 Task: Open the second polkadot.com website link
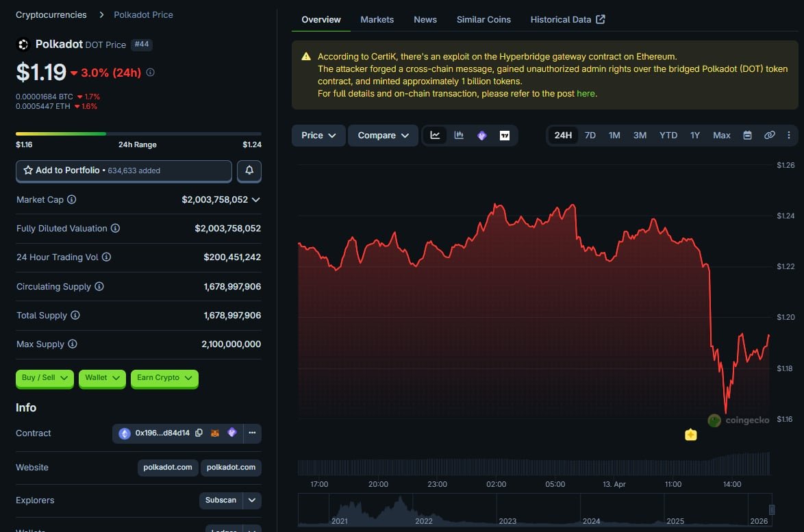pos(231,468)
